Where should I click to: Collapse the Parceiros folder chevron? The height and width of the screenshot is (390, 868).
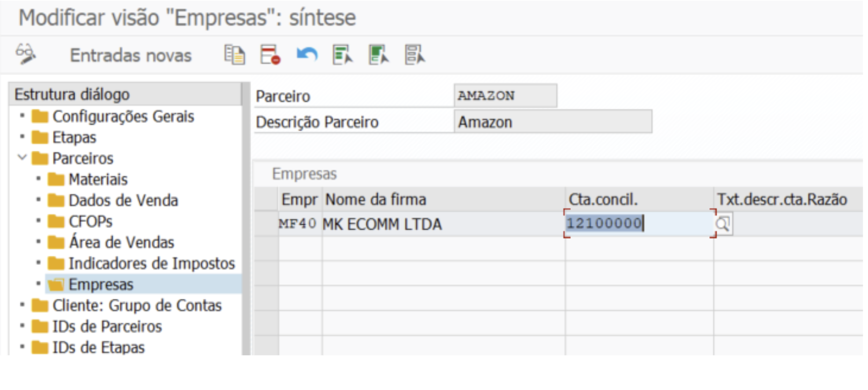(x=22, y=158)
